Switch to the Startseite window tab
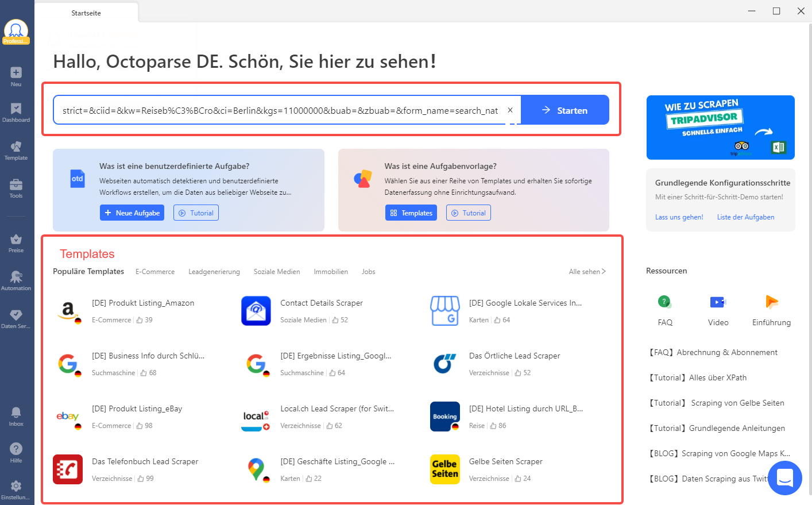This screenshot has height=505, width=812. click(86, 13)
